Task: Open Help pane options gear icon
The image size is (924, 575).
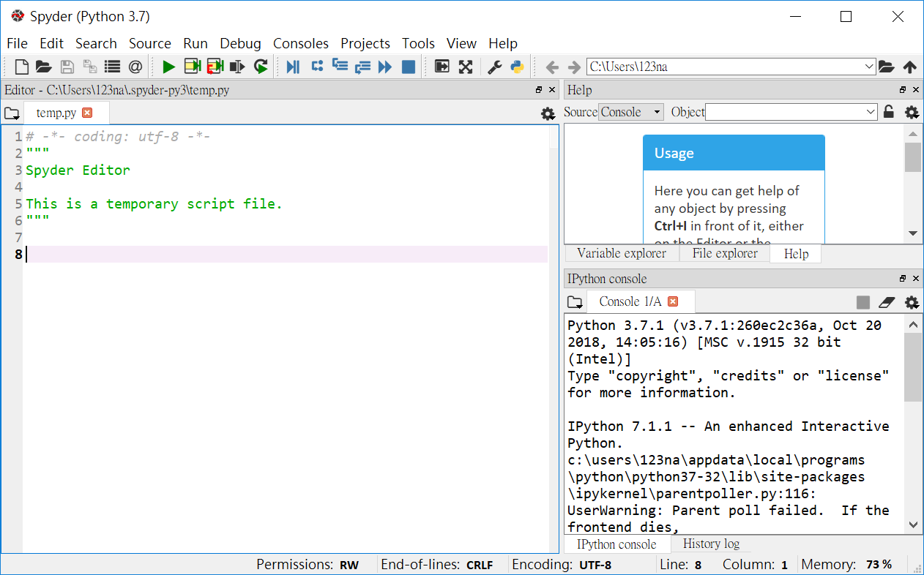Action: 912,112
